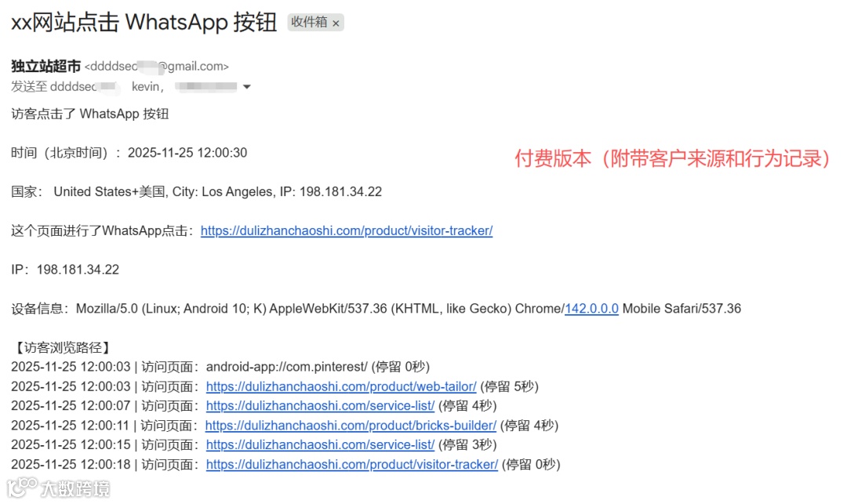Click '(停留 3秒)' duration text
The image size is (847, 504).
coord(467,444)
